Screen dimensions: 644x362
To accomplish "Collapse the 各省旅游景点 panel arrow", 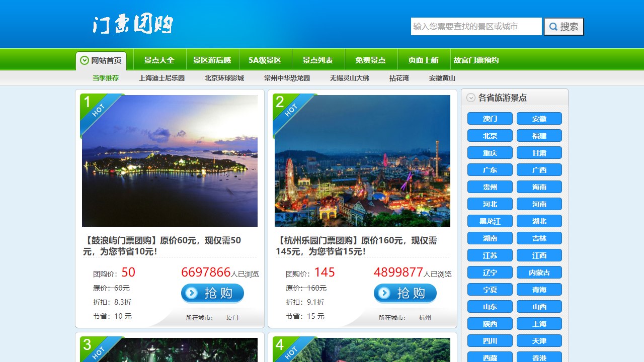I will click(471, 98).
